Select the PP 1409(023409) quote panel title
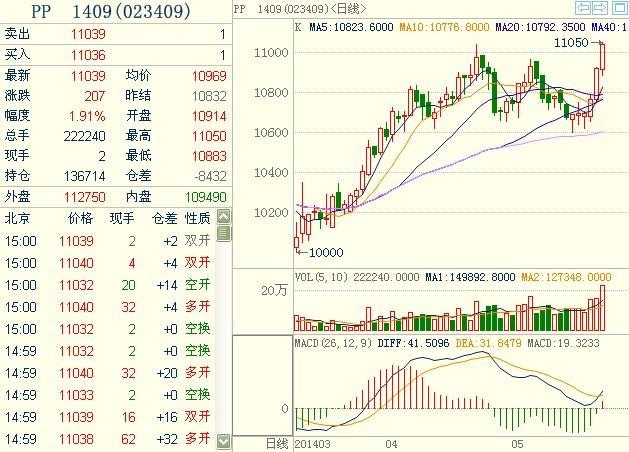The width and height of the screenshot is (629, 452). pyautogui.click(x=111, y=12)
